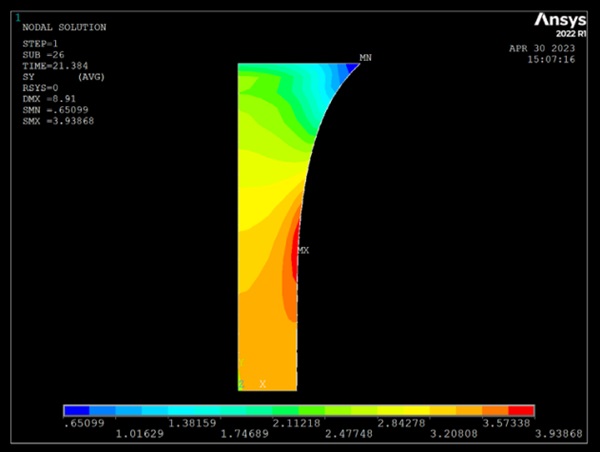Click the red peak-stress region of the contour
The height and width of the screenshot is (452, 600).
coord(295,255)
